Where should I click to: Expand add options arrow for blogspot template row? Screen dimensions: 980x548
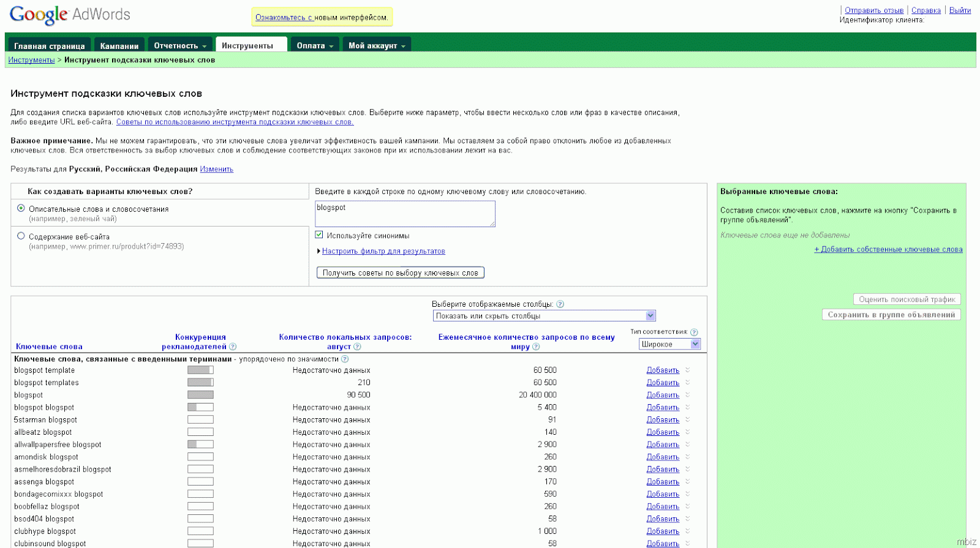click(x=688, y=370)
